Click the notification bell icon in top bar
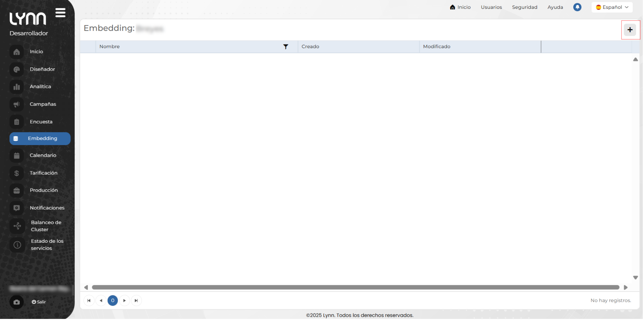This screenshot has width=644, height=320. coord(577,7)
